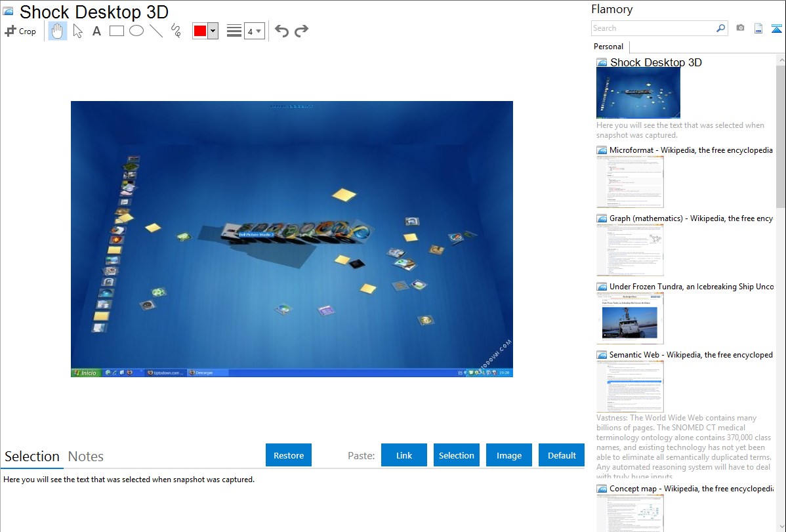Image resolution: width=786 pixels, height=532 pixels.
Task: Open the line width 4 dropdown
Action: [x=254, y=31]
